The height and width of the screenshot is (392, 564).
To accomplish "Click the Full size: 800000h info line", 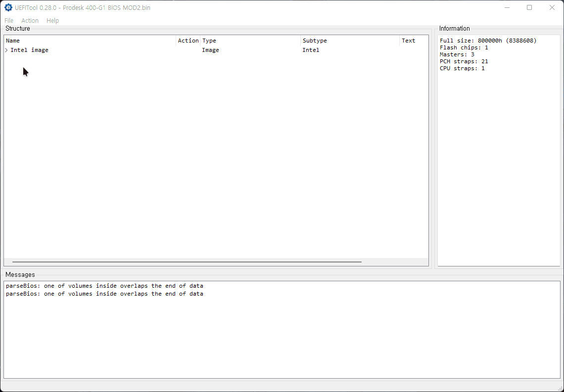I will (488, 41).
